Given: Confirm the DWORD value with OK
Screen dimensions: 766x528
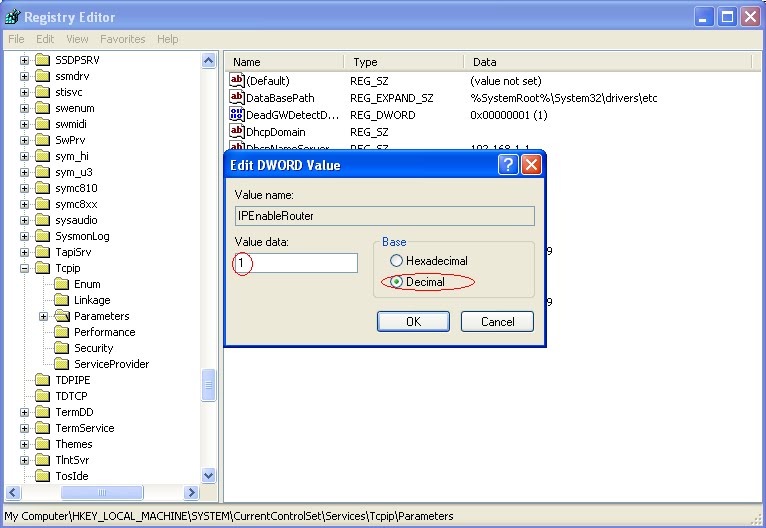Looking at the screenshot, I should 413,321.
